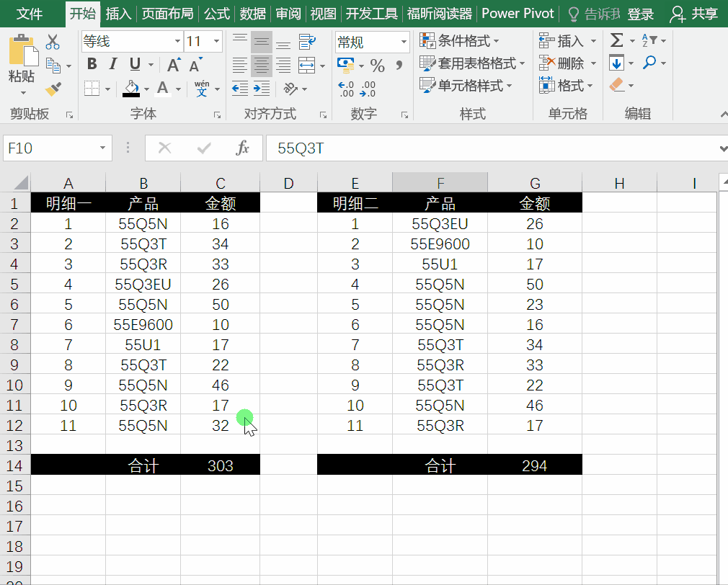
Task: Click the 登录 sign in link
Action: coord(640,14)
